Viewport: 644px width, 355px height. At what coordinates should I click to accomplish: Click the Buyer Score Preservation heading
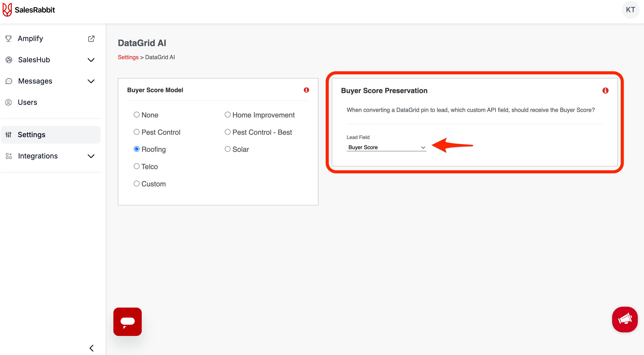[x=384, y=91]
